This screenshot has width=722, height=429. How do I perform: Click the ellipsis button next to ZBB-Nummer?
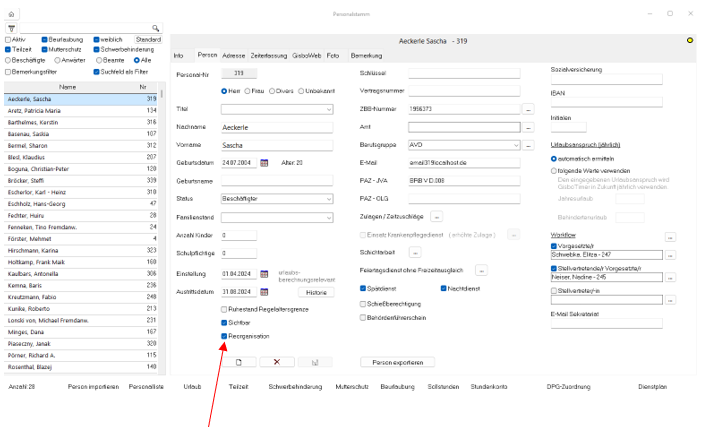(529, 108)
